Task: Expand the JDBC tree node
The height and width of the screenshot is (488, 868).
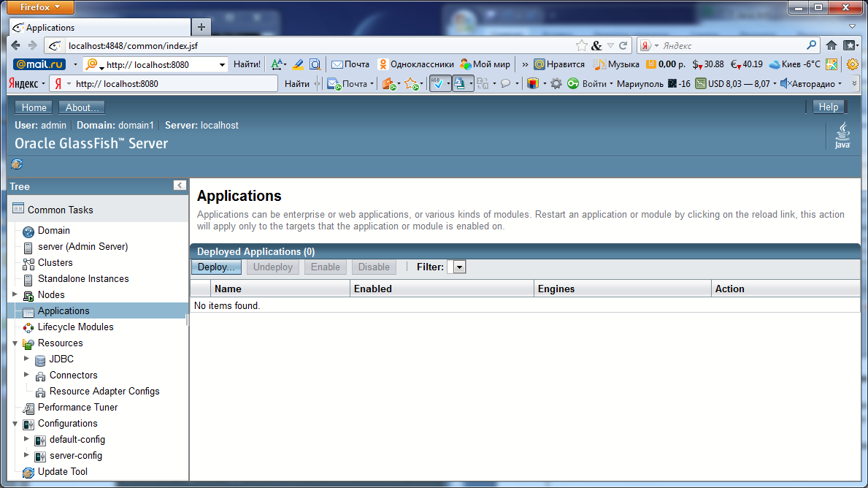Action: [26, 359]
